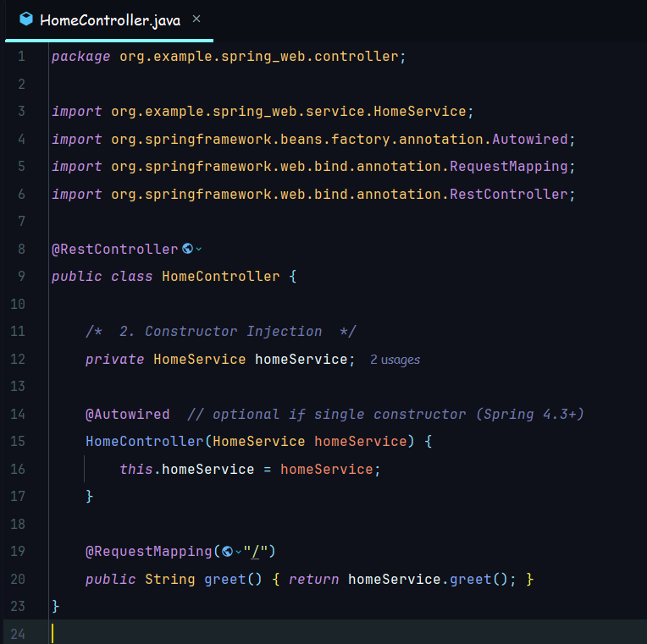Screen dimensions: 647x644
Task: Click HomeService in the line 3 import
Action: [x=420, y=112]
